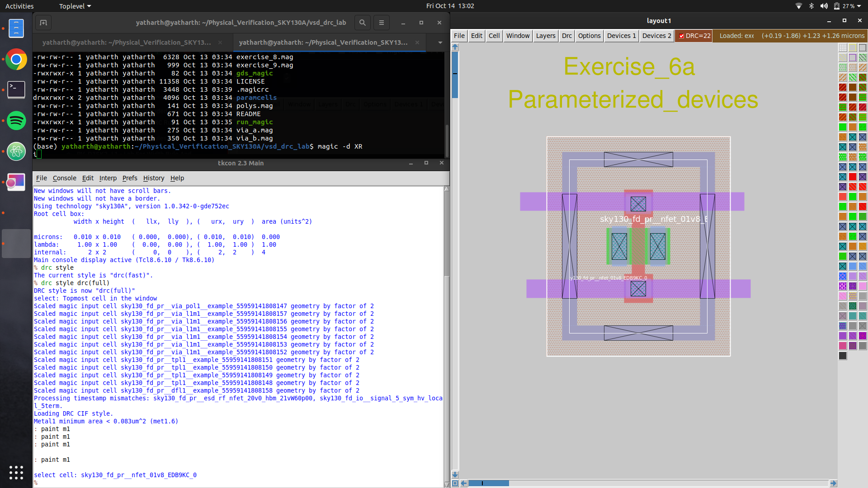
Task: Show applications grid in dock
Action: [16, 473]
